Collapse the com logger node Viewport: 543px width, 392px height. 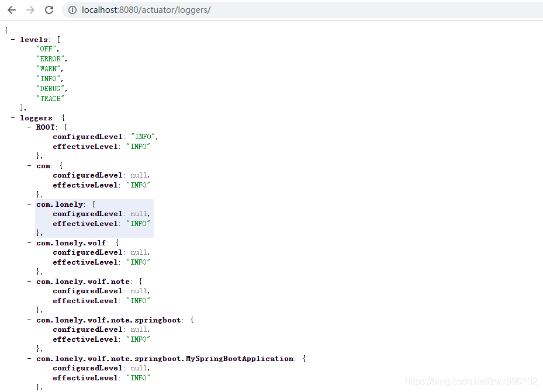pyautogui.click(x=29, y=166)
